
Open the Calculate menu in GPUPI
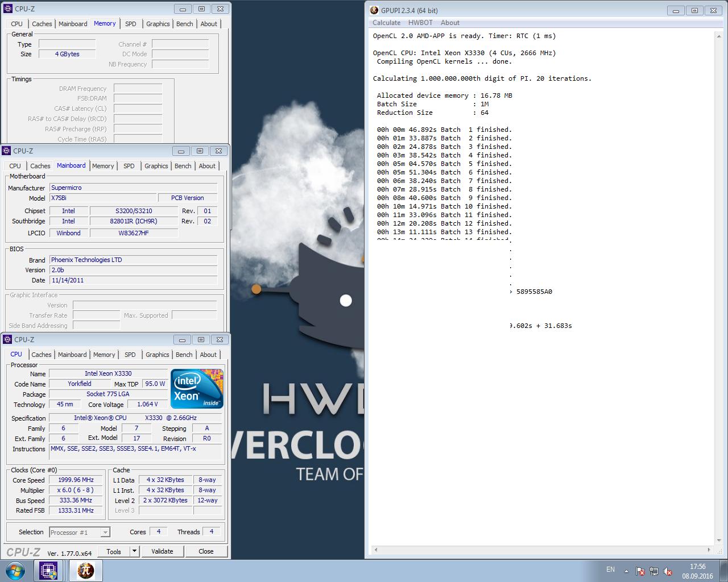click(x=386, y=23)
